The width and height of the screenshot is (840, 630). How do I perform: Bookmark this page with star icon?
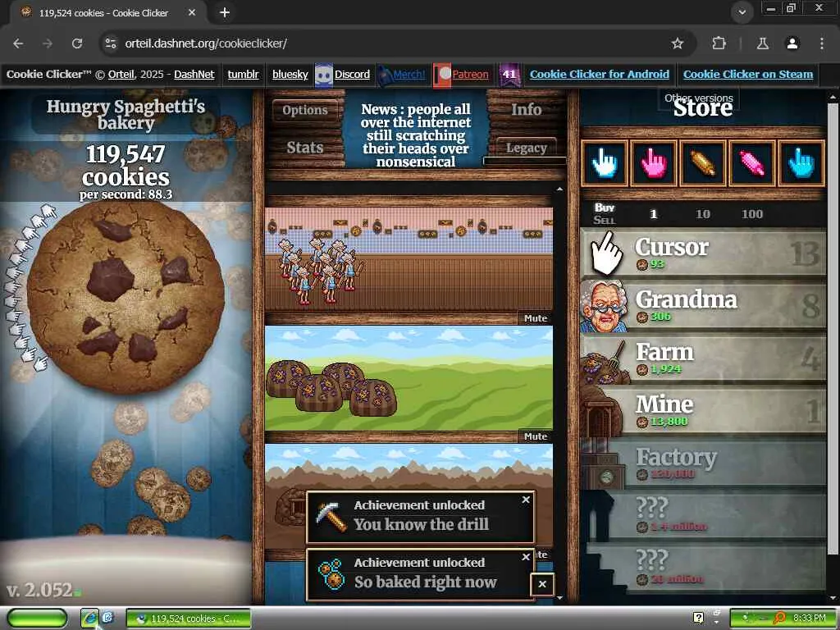pos(678,43)
